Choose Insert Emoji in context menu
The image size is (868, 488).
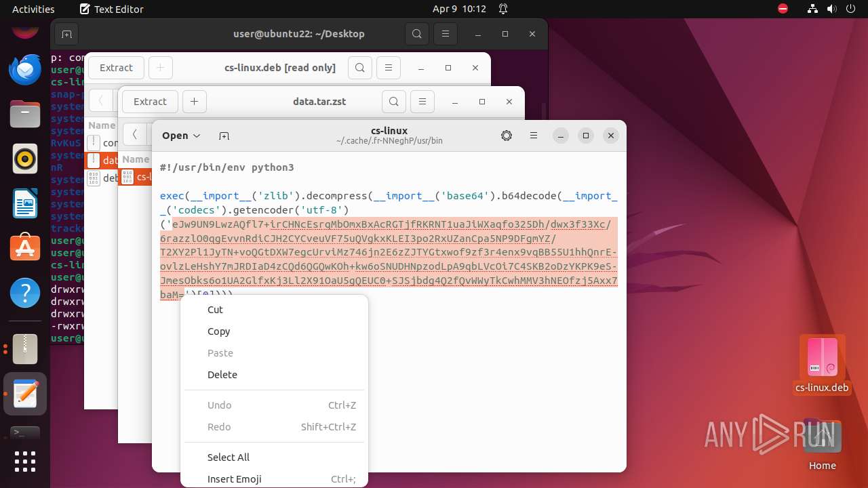pos(275,479)
